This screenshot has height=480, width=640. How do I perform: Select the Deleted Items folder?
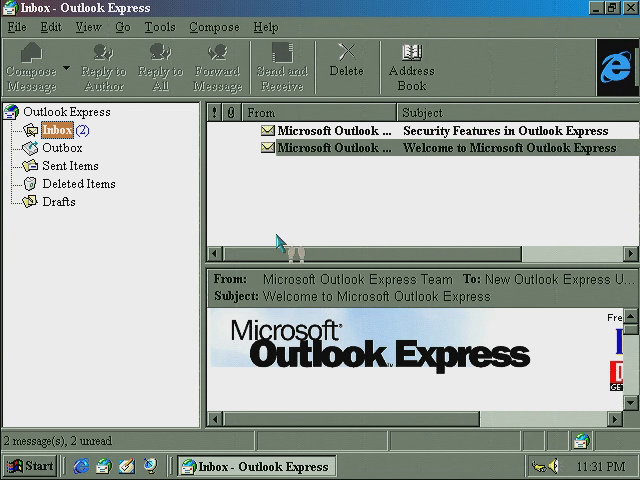79,184
